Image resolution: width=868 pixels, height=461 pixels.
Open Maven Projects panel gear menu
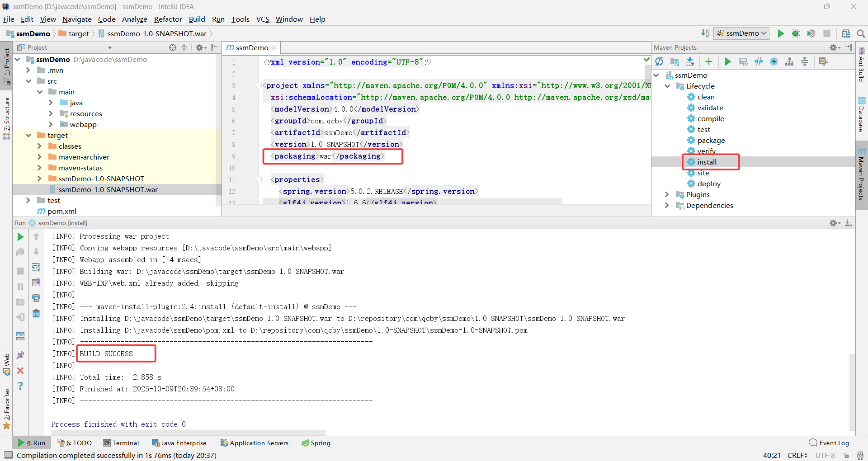tap(835, 47)
